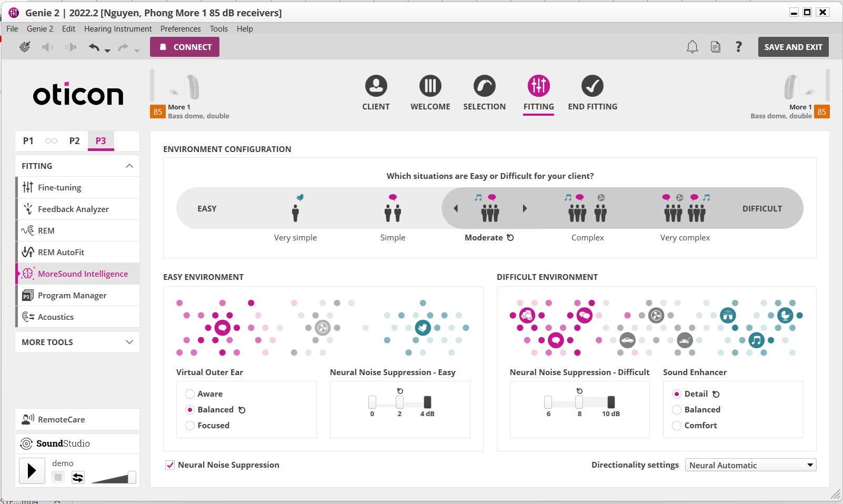The width and height of the screenshot is (843, 504).
Task: Click the Save and Exit button
Action: click(793, 47)
